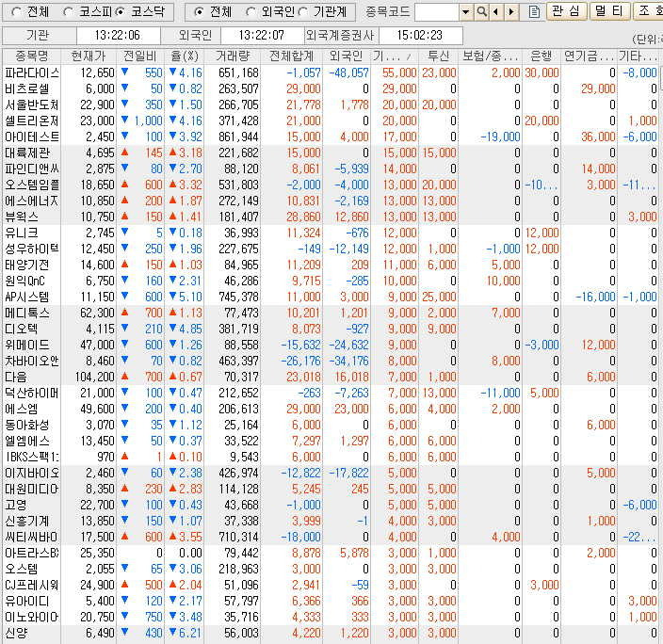
Task: Sort by 투신 column header
Action: (x=438, y=56)
